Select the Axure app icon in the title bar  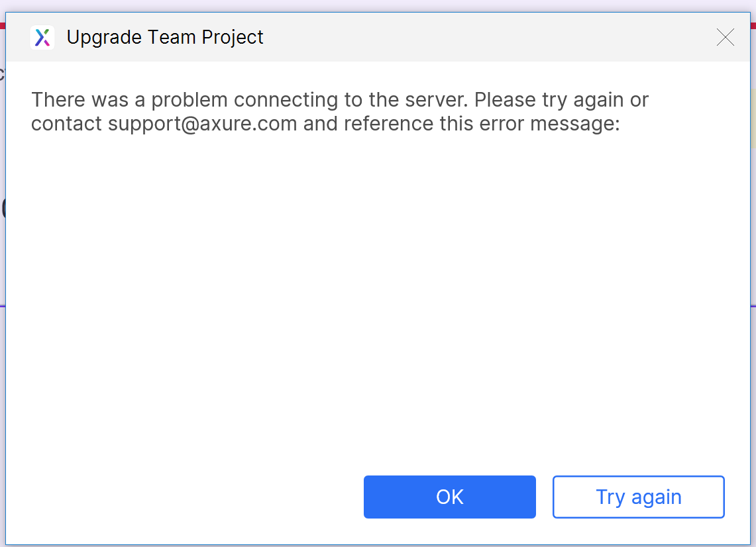coord(42,37)
